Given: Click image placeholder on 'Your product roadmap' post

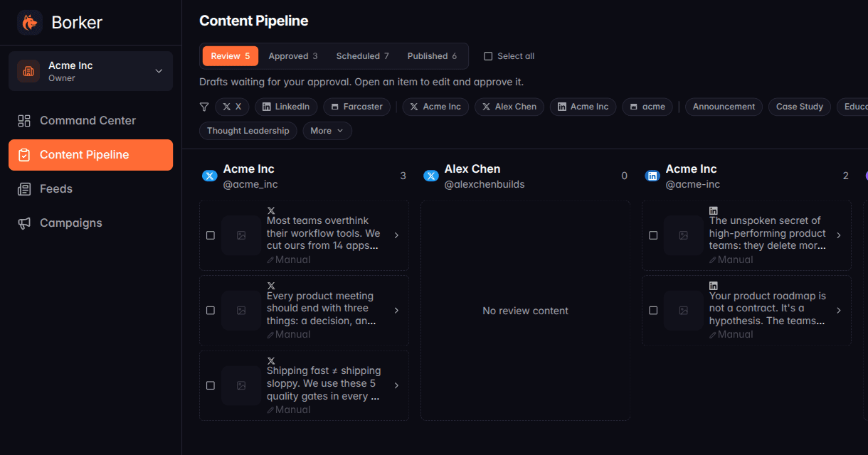Looking at the screenshot, I should 684,311.
